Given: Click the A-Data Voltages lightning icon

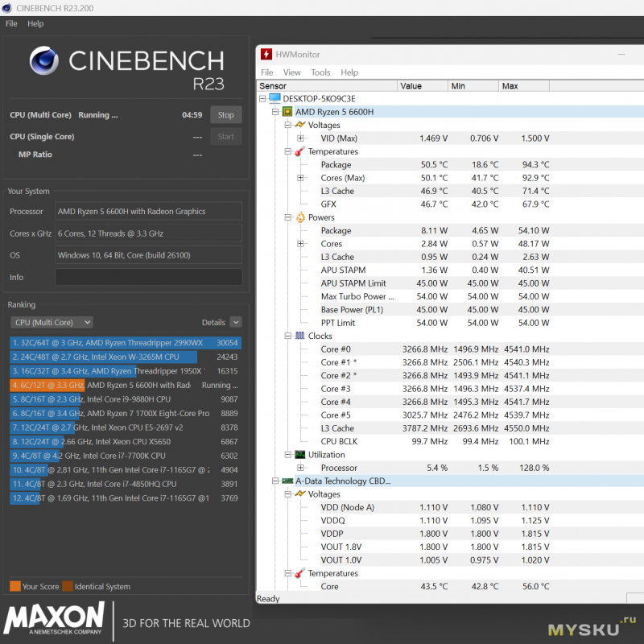Looking at the screenshot, I should 300,493.
